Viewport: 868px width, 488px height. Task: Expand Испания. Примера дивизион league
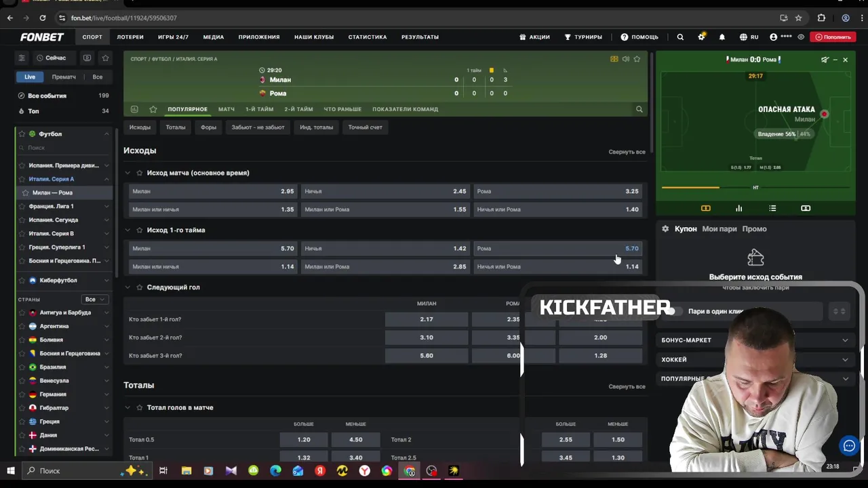106,165
